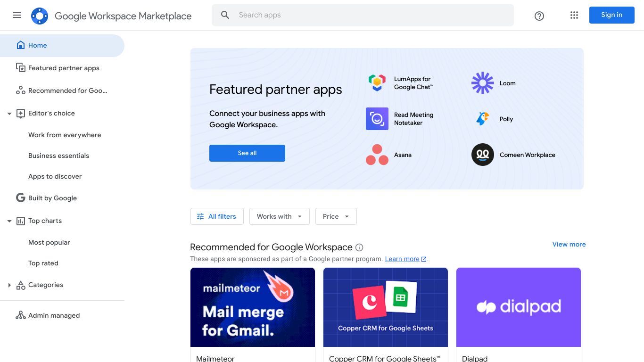Select Work from everywhere
Viewport: 644px width, 362px height.
pyautogui.click(x=65, y=135)
